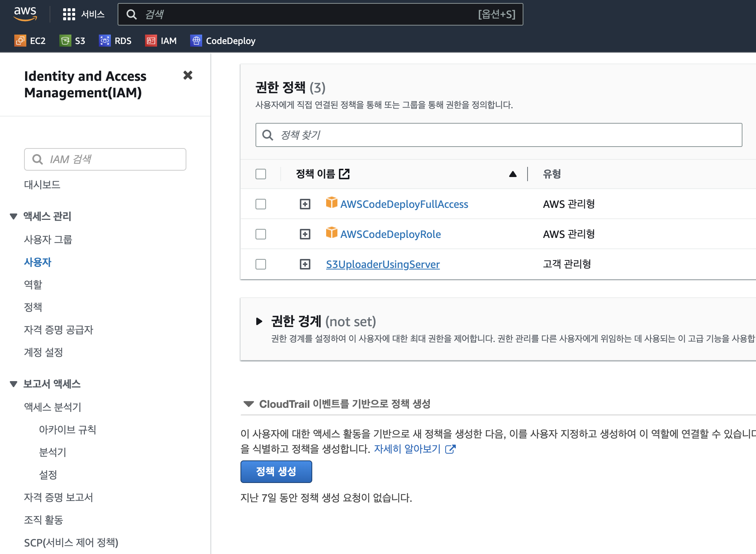Click the 정책 찾기 magnifier icon
Image resolution: width=756 pixels, height=554 pixels.
pyautogui.click(x=268, y=135)
